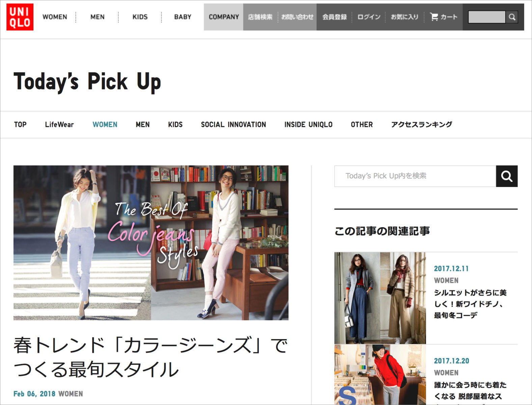This screenshot has width=532, height=405.
Task: Select the MEN tab in section nav
Action: click(x=143, y=125)
